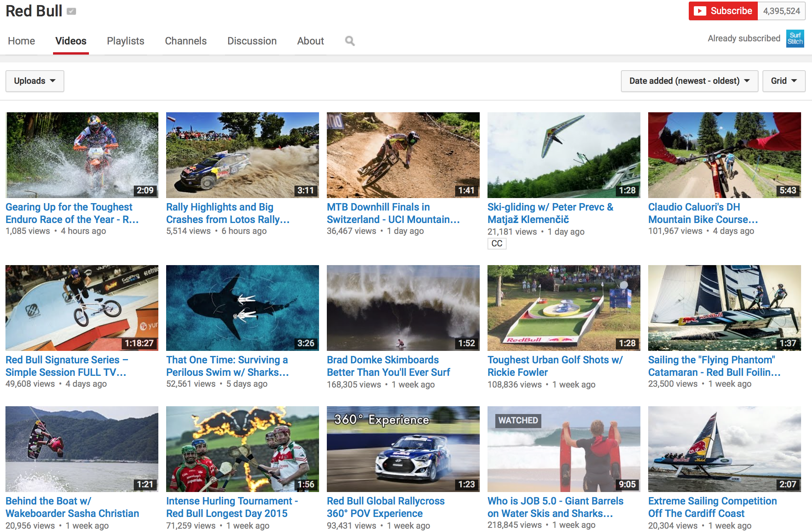The image size is (812, 531).
Task: Click the red Subscribe button
Action: tap(723, 11)
